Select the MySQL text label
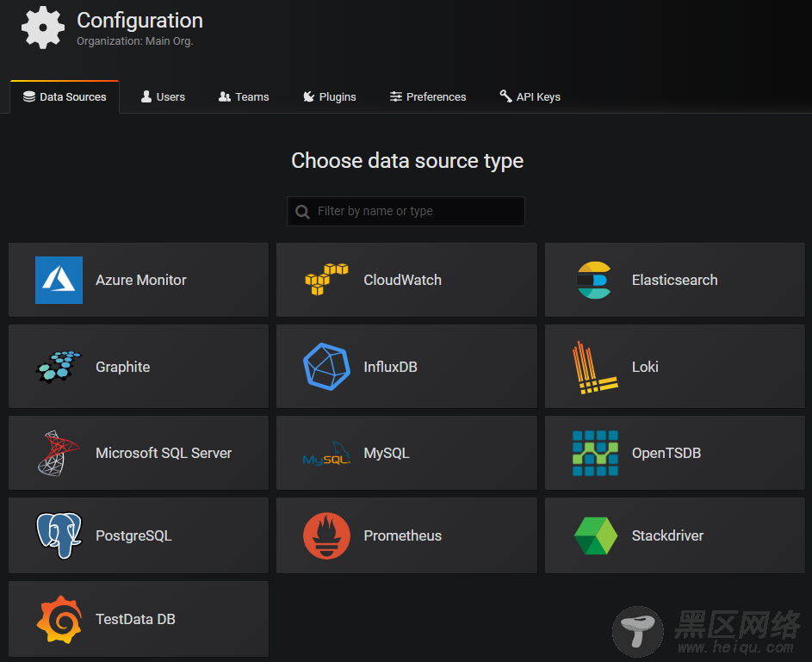Screen dimensions: 812x662 [x=387, y=453]
